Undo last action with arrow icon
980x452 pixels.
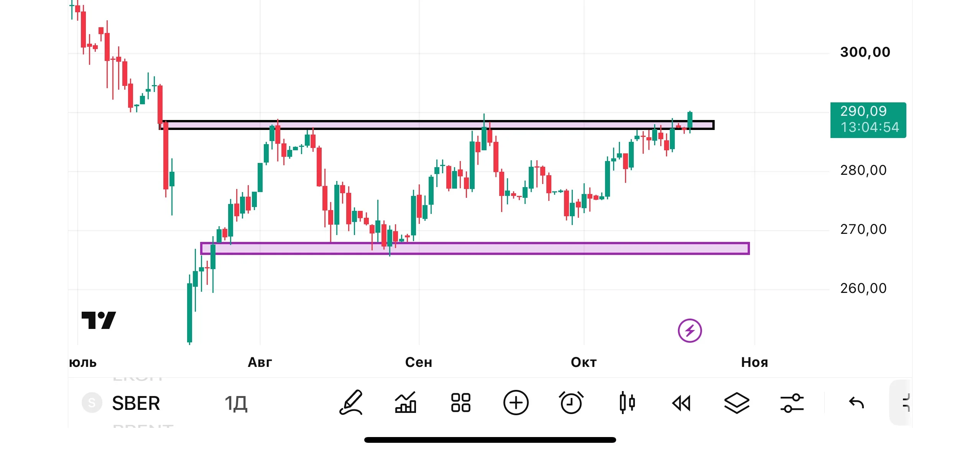[x=856, y=403]
